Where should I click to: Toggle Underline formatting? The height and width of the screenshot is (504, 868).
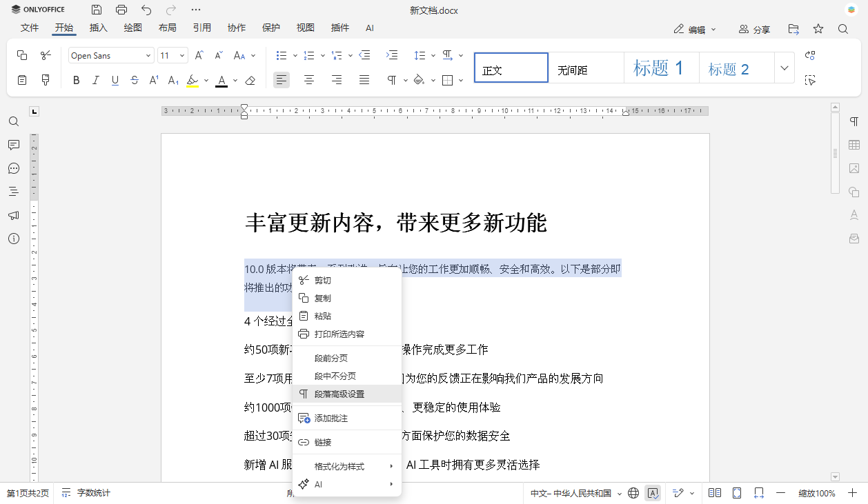[115, 81]
